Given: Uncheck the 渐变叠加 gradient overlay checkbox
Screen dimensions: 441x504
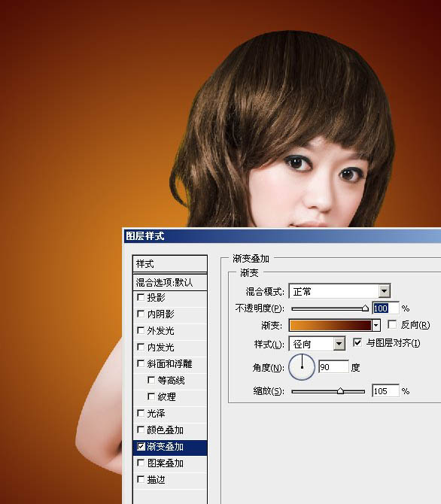Looking at the screenshot, I should [141, 447].
